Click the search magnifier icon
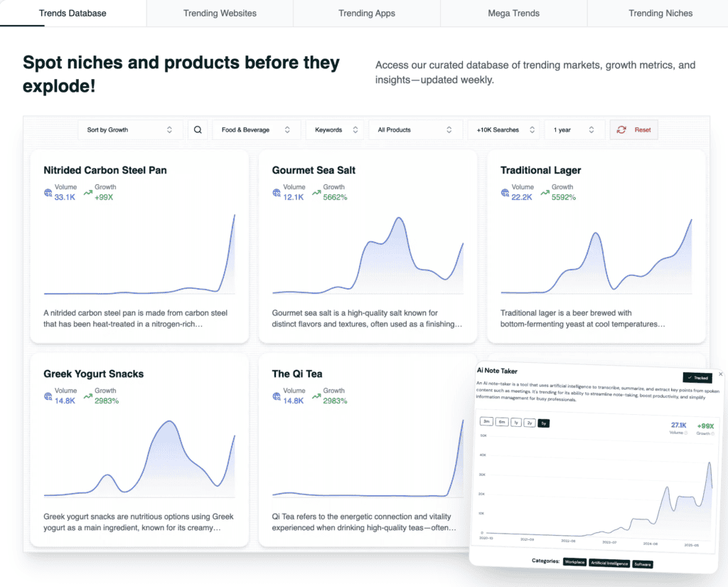Screen dimensions: 728x587 coord(198,130)
